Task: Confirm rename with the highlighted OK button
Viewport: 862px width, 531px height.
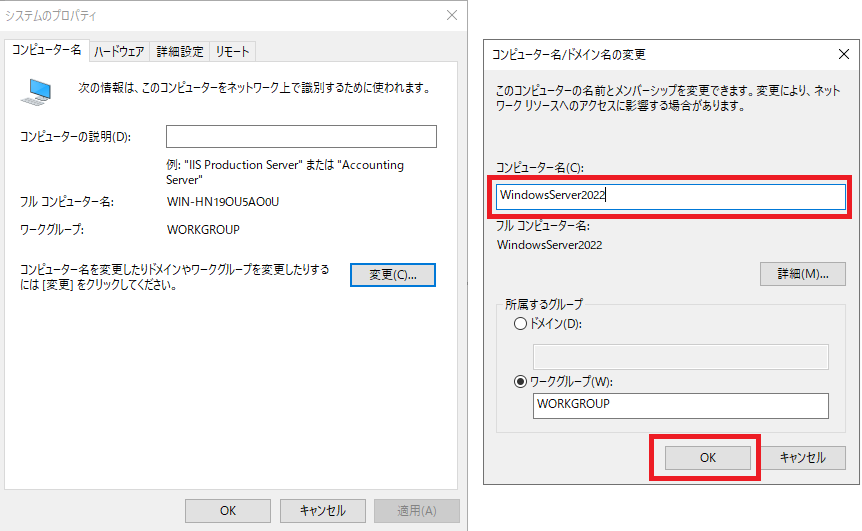Action: [707, 457]
